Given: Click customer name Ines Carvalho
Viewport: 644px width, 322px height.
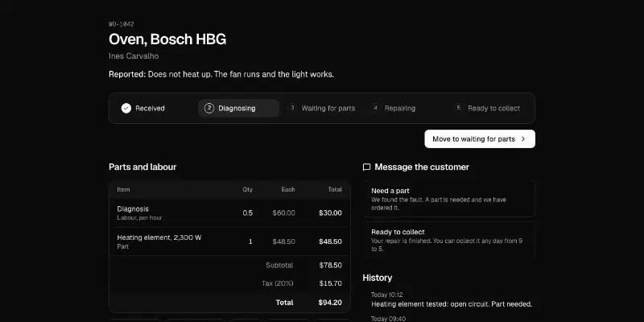Looking at the screenshot, I should 134,56.
